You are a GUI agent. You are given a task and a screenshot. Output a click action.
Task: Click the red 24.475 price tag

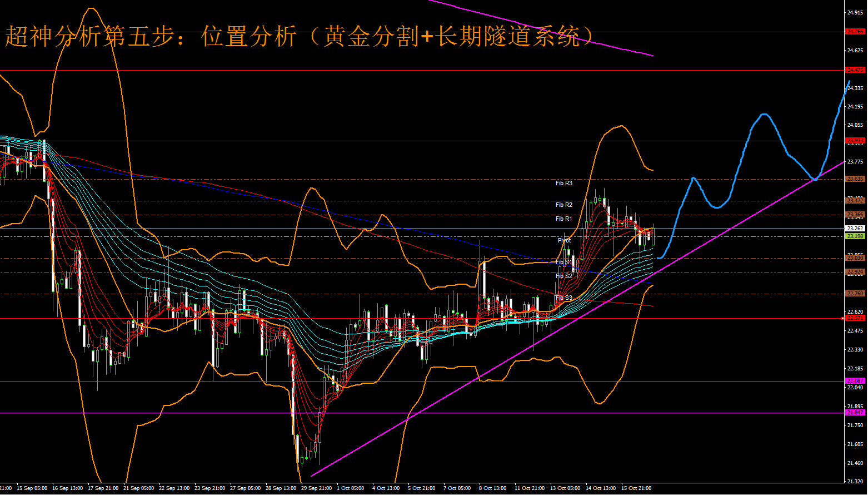click(855, 70)
